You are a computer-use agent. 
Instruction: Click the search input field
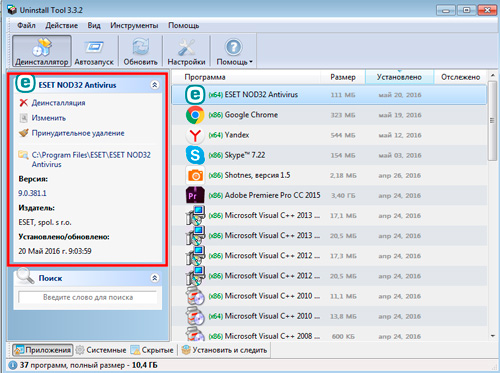point(88,297)
